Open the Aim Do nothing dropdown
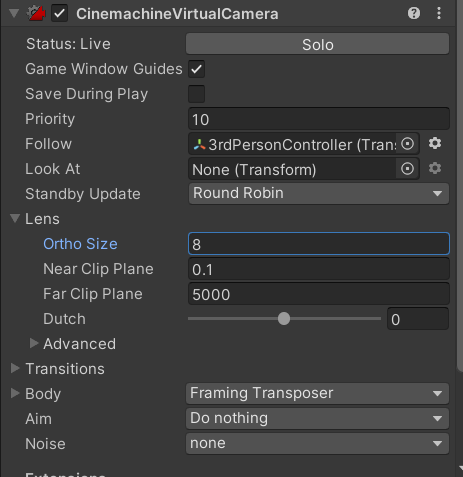The height and width of the screenshot is (477, 463). (317, 418)
